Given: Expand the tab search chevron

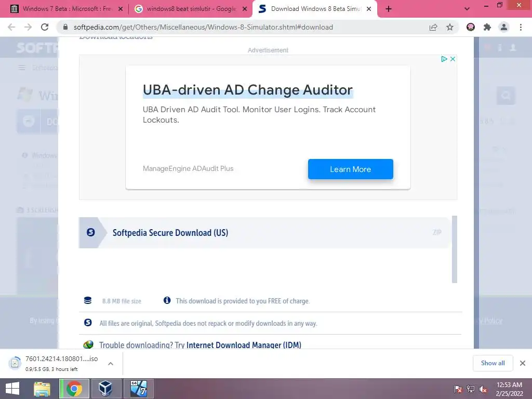Looking at the screenshot, I should pos(467,9).
